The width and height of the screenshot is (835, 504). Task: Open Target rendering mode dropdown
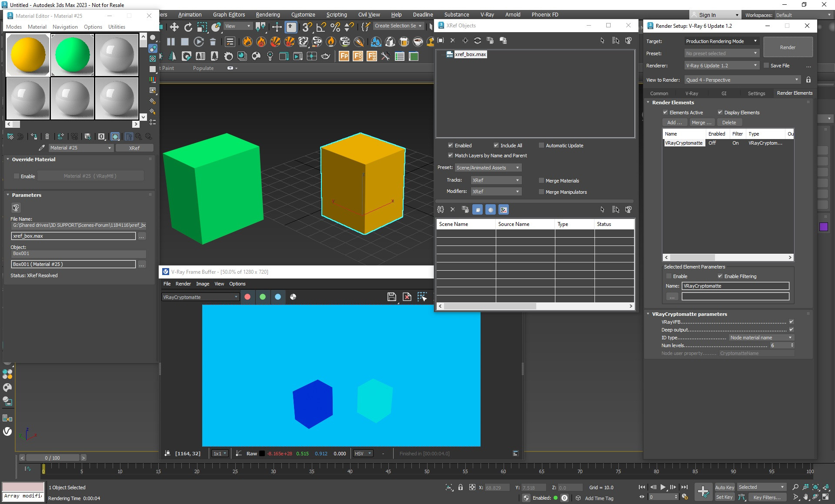pos(721,41)
